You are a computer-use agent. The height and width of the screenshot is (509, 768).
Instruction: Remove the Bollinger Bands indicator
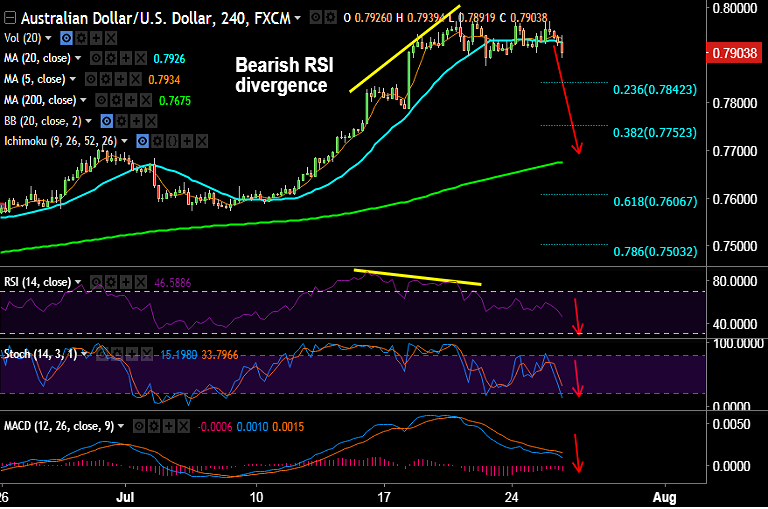[x=151, y=121]
